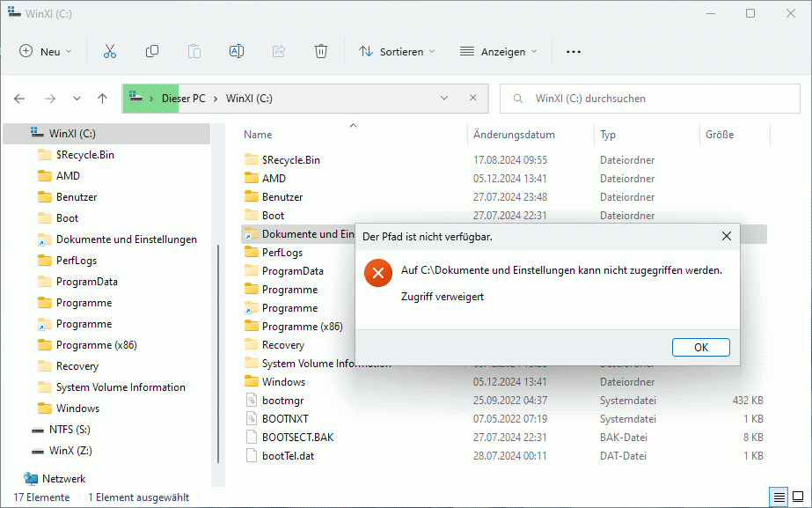Click the Share icon in toolbar

(x=279, y=51)
